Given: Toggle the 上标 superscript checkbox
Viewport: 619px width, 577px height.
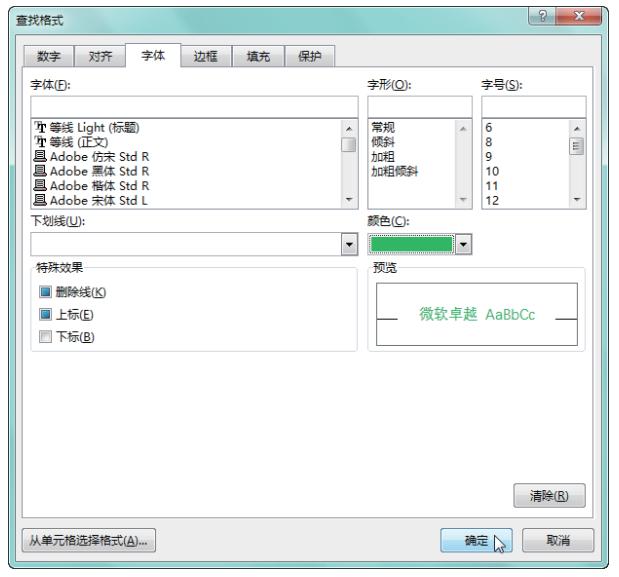Looking at the screenshot, I should [x=45, y=315].
